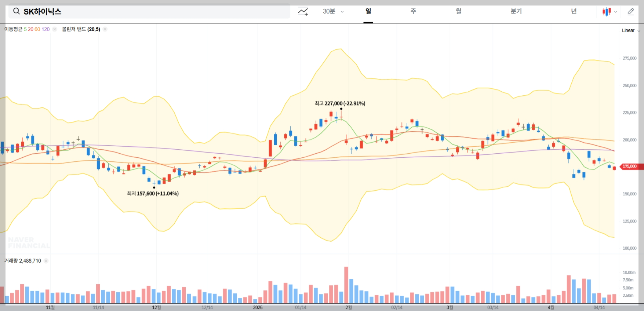Remove the 이동평균 indicator
This screenshot has width=644, height=311.
point(55,29)
